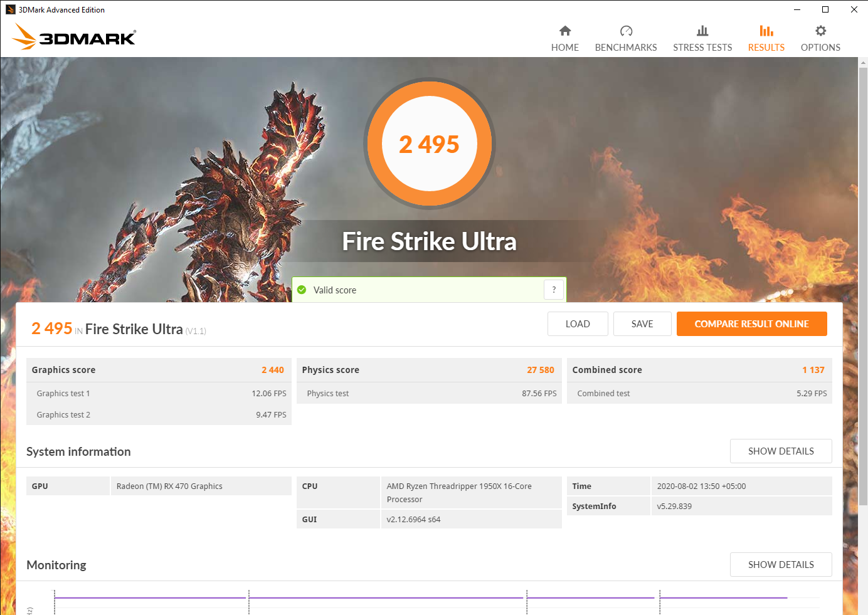Click the green Valid score checkmark icon

302,290
